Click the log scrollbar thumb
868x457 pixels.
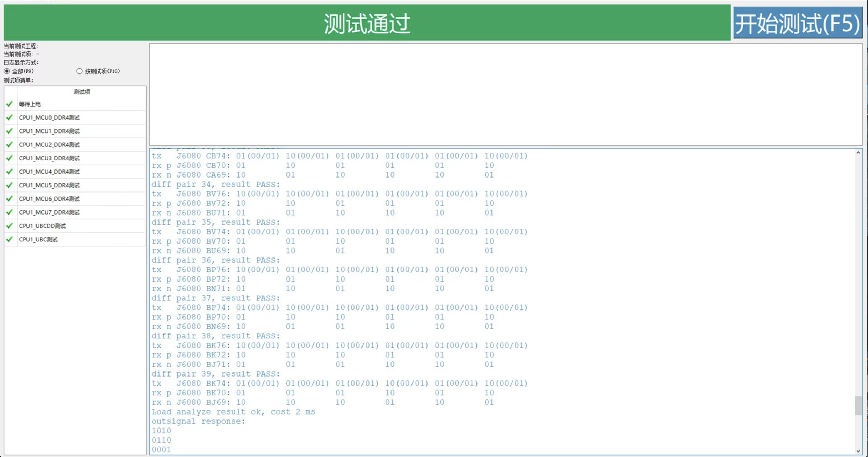coord(858,406)
